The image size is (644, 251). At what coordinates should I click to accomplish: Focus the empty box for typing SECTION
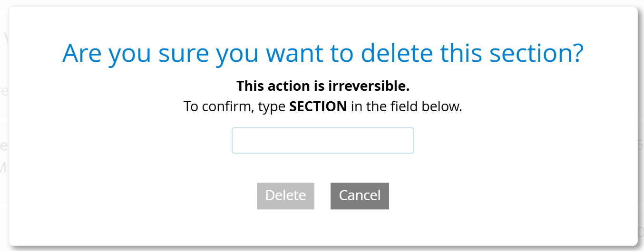tap(322, 140)
